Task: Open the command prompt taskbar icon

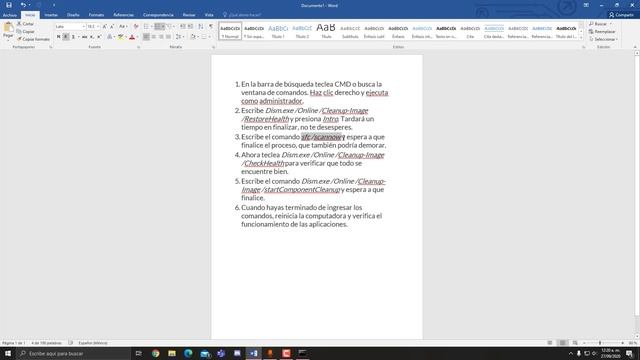Action: click(302, 353)
